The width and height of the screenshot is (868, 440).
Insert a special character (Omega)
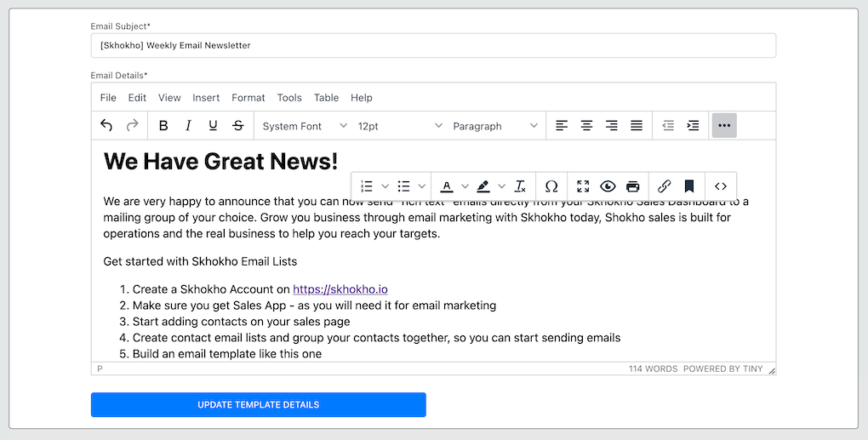(x=551, y=186)
